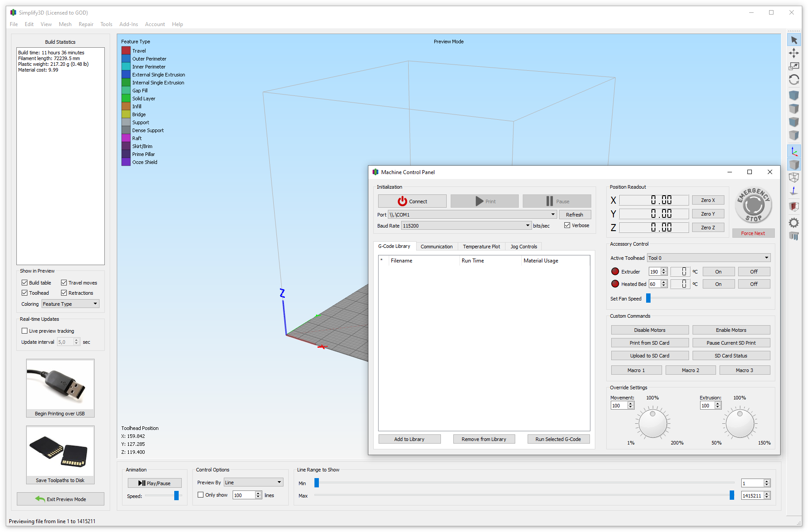Open Machine Control Panel gear icon
The image size is (808, 532).
[x=794, y=223]
